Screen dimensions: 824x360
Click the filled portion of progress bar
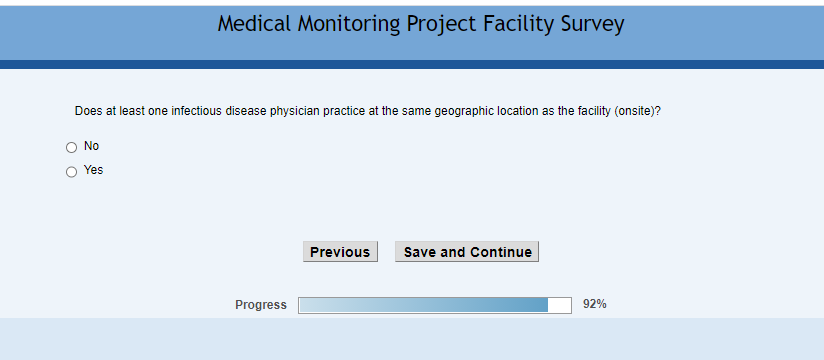tap(424, 305)
